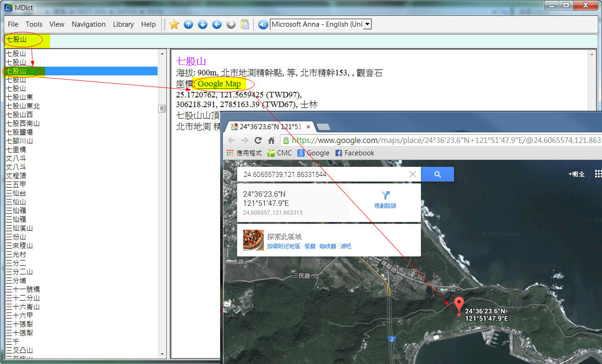Open the Google apps grid icon
Screen dimensions: 602x364
click(x=598, y=174)
